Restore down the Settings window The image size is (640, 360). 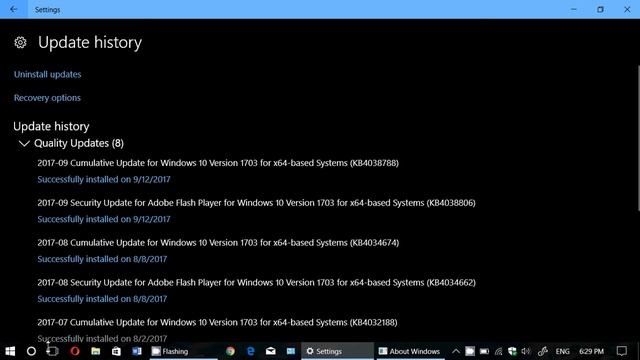tap(600, 9)
